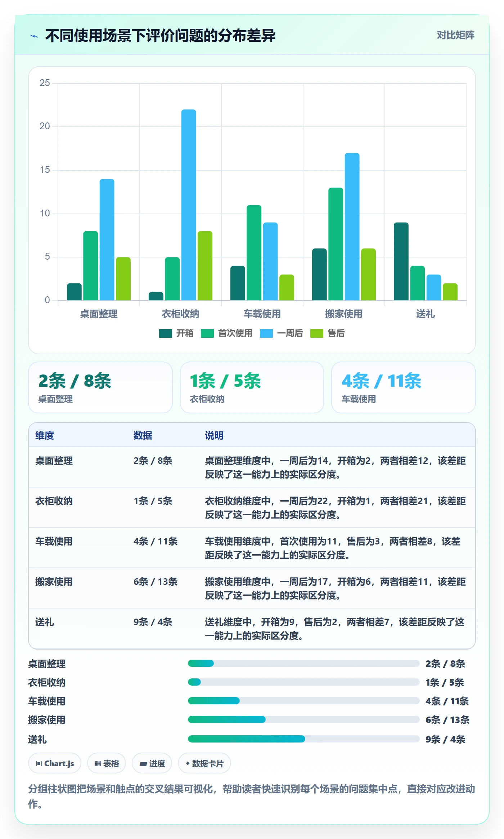This screenshot has width=504, height=839.
Task: Click the 搬家使用 progress bar
Action: pos(303,719)
